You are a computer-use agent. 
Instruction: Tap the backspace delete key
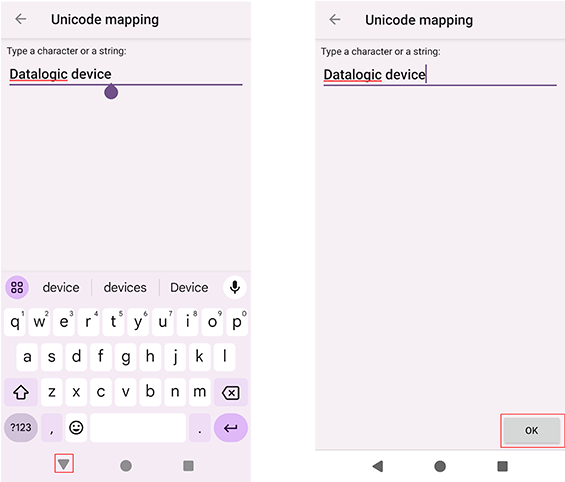tap(231, 392)
